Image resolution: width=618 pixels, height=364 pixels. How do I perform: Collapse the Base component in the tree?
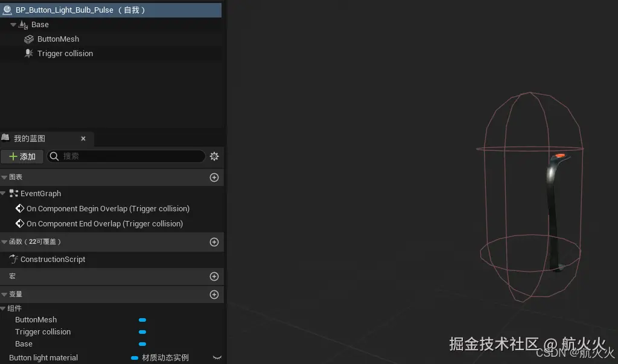pos(12,24)
